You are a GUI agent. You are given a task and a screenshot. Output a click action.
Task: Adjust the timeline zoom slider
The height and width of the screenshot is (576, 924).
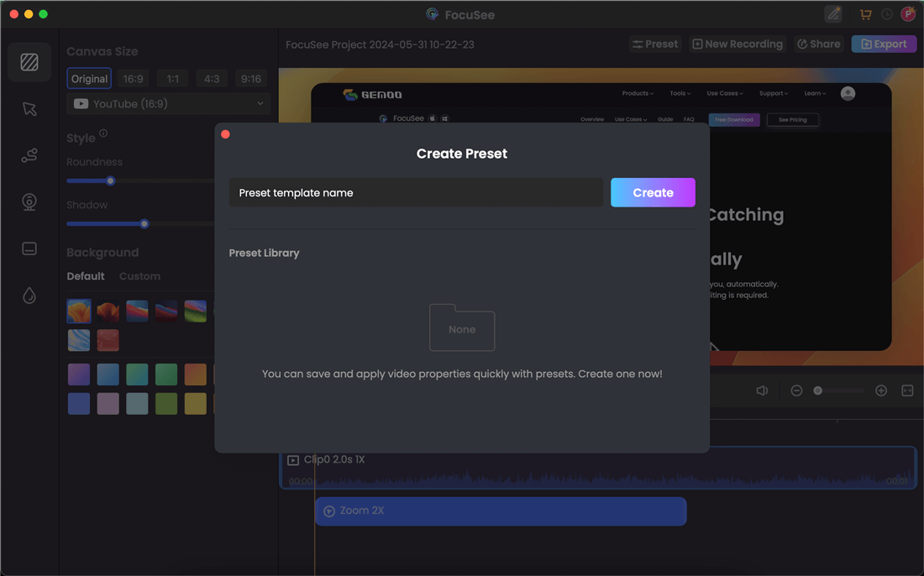coord(817,390)
